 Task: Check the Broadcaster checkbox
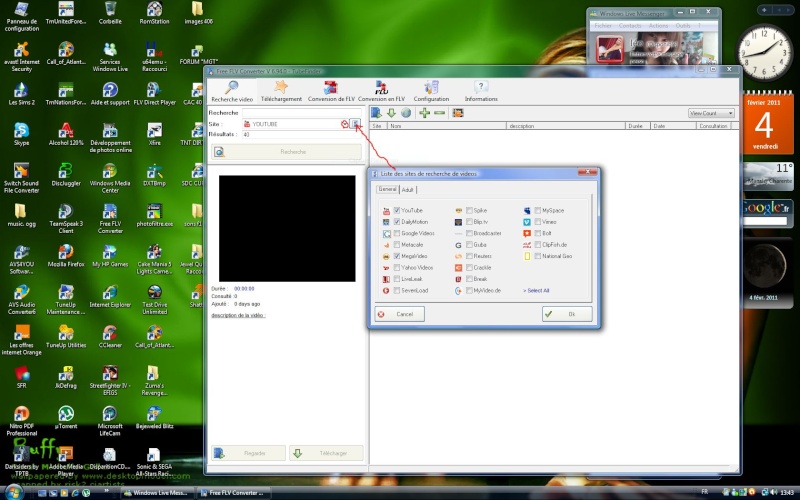coord(469,233)
